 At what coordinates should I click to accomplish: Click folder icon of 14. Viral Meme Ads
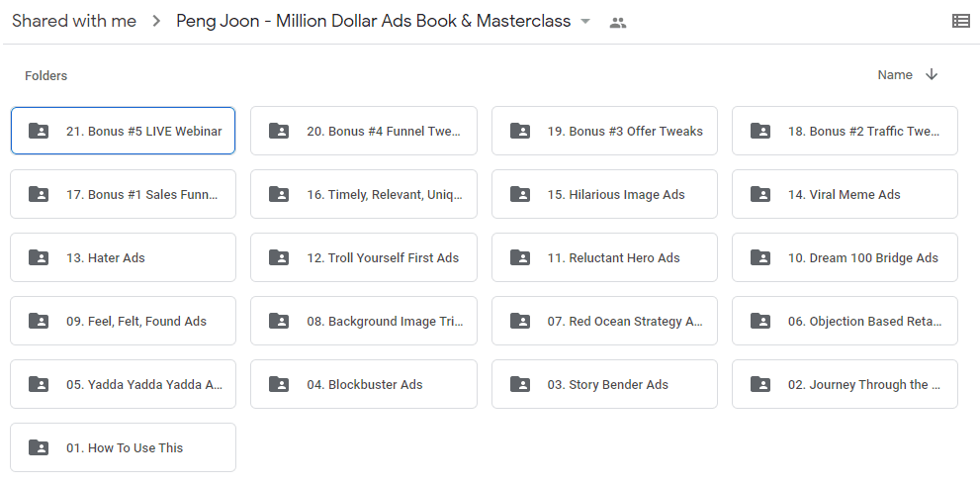tap(760, 194)
